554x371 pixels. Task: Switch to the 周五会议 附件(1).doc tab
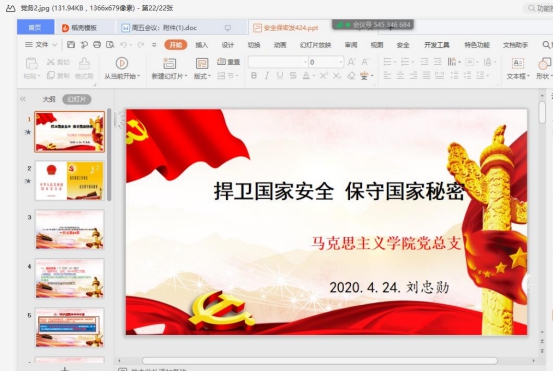click(x=164, y=28)
